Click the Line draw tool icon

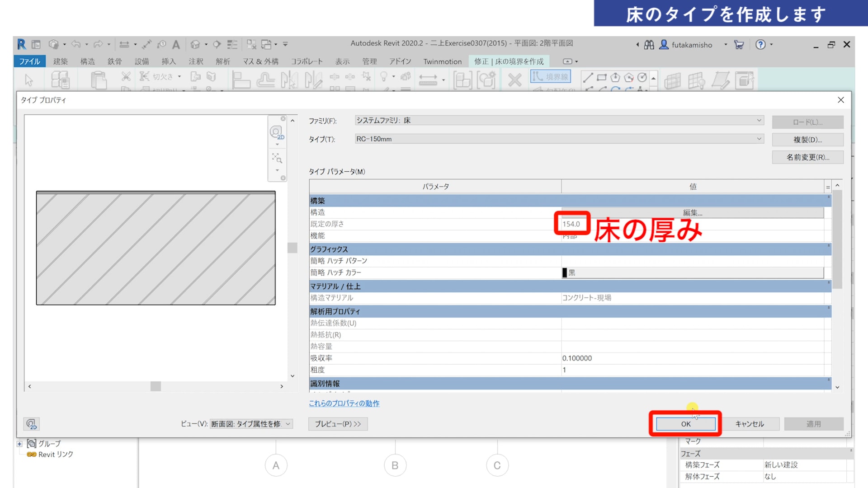pyautogui.click(x=588, y=78)
